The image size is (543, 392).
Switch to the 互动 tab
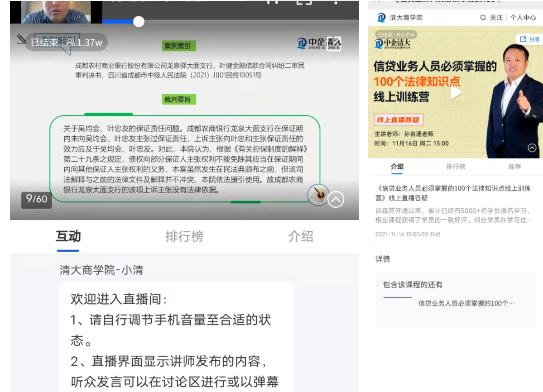point(67,236)
